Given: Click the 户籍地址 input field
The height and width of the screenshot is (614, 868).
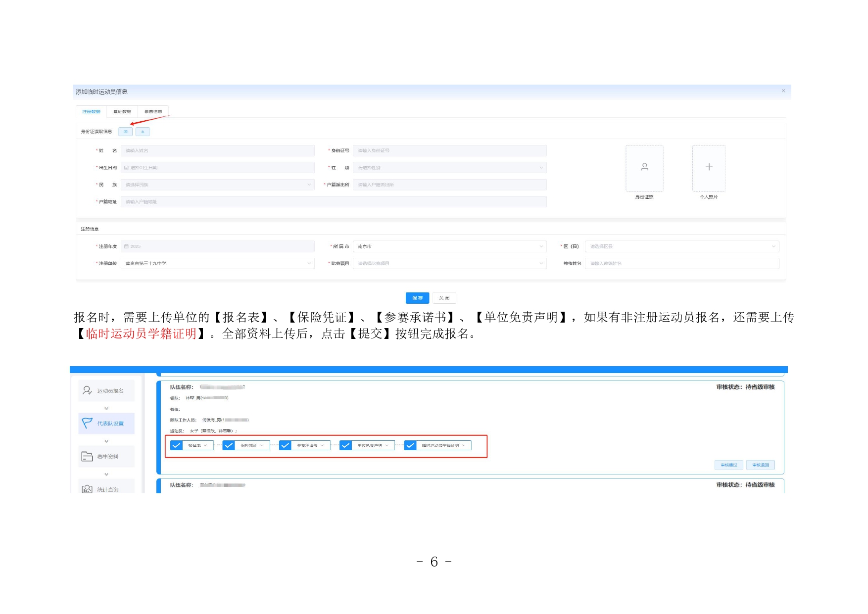Looking at the screenshot, I should coord(334,202).
